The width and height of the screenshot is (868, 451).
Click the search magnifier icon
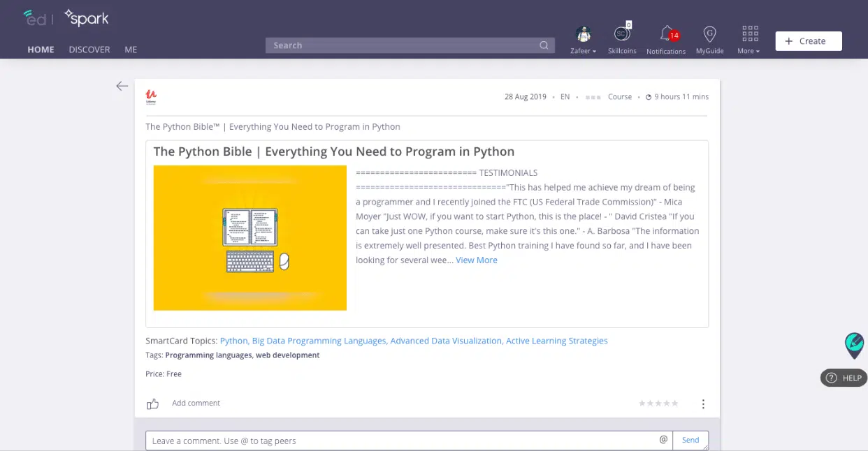pos(544,45)
